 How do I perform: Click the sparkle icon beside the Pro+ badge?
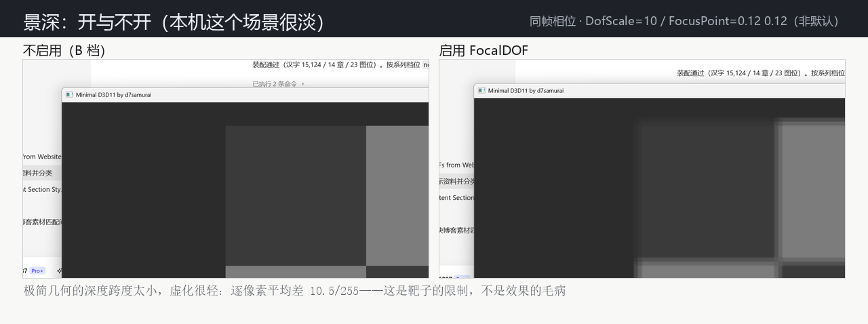point(60,270)
